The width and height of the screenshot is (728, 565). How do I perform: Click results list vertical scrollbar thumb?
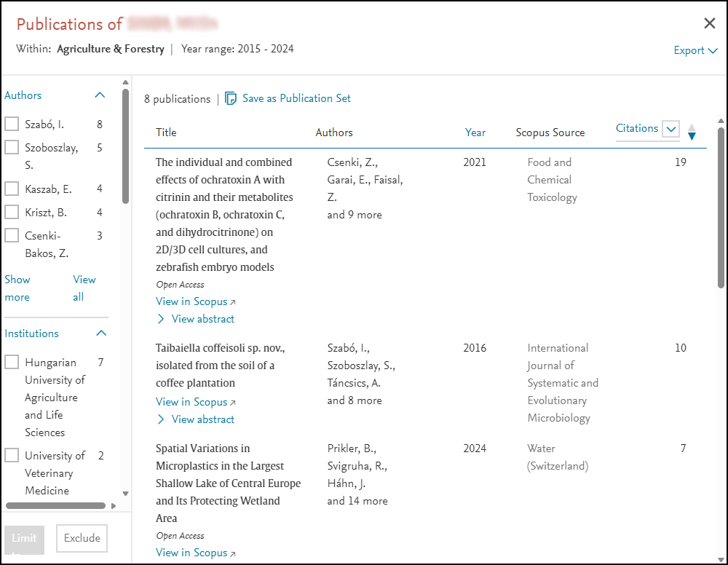(x=721, y=208)
